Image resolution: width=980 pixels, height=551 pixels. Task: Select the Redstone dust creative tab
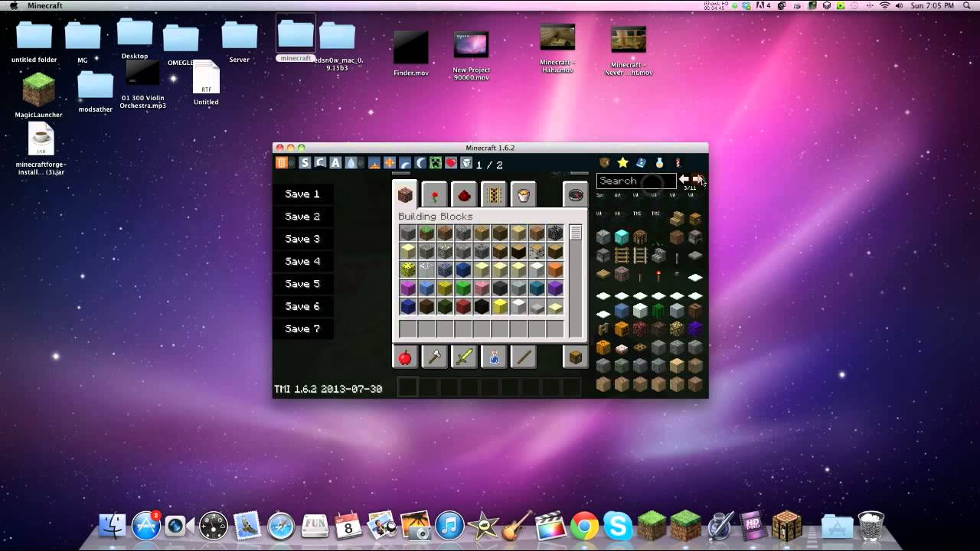point(464,196)
